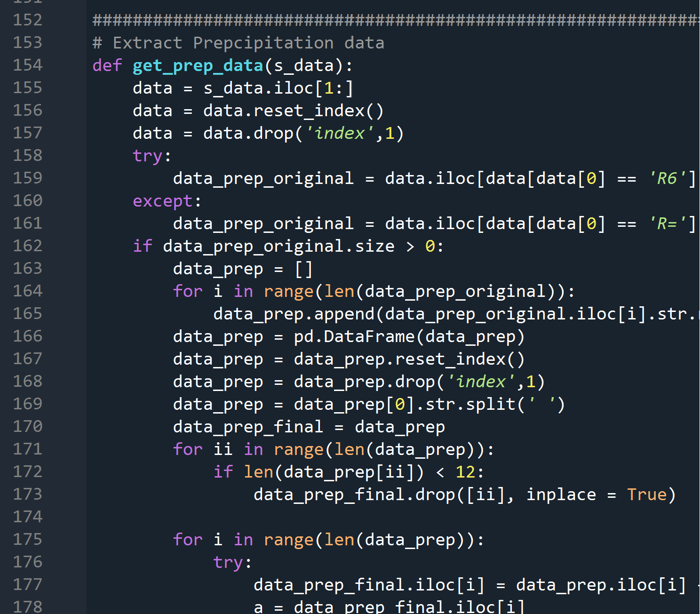Click the 'except' keyword on line 160
This screenshot has width=700, height=614.
[x=163, y=201]
